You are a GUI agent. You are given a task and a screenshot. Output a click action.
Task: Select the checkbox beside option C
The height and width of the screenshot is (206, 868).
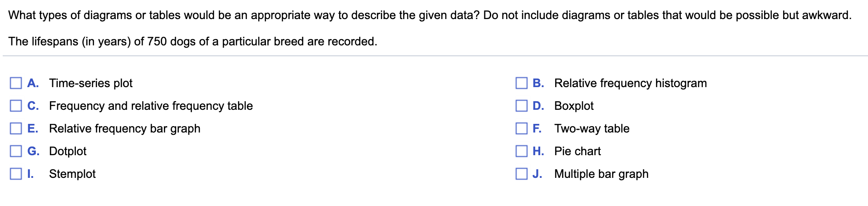pyautogui.click(x=16, y=106)
